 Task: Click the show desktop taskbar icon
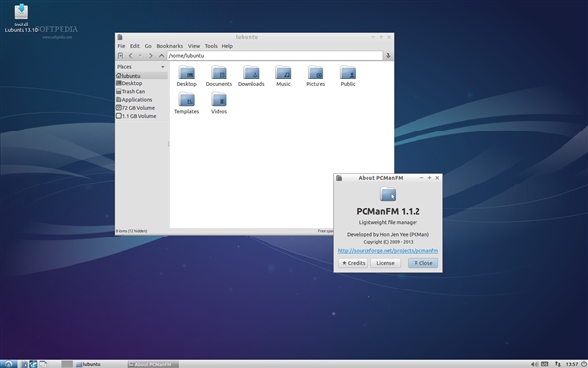pyautogui.click(x=43, y=364)
